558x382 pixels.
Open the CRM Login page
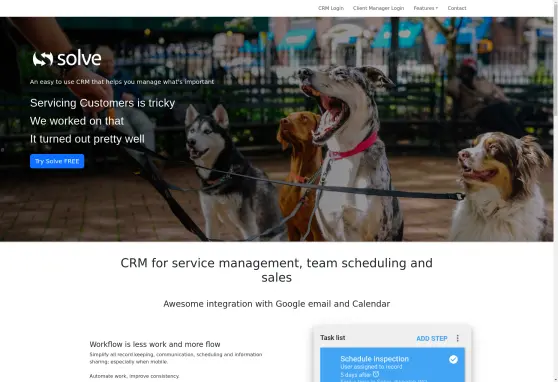(x=331, y=8)
